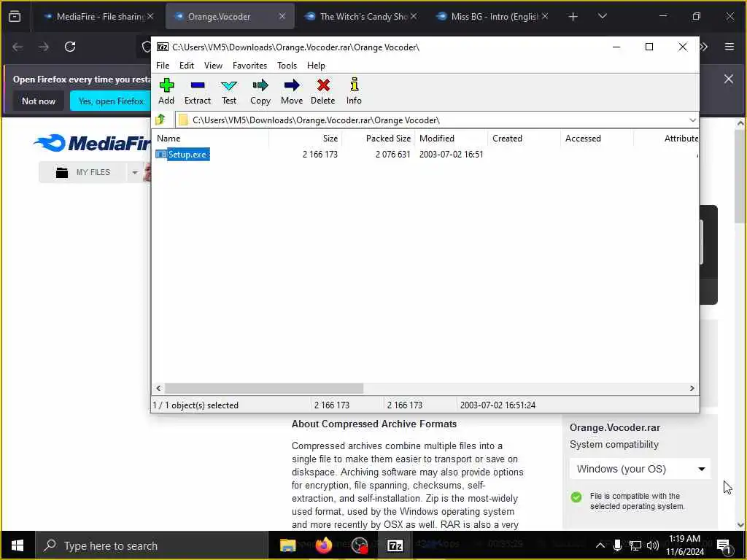Image resolution: width=747 pixels, height=560 pixels.
Task: Open the Help menu
Action: pyautogui.click(x=316, y=65)
